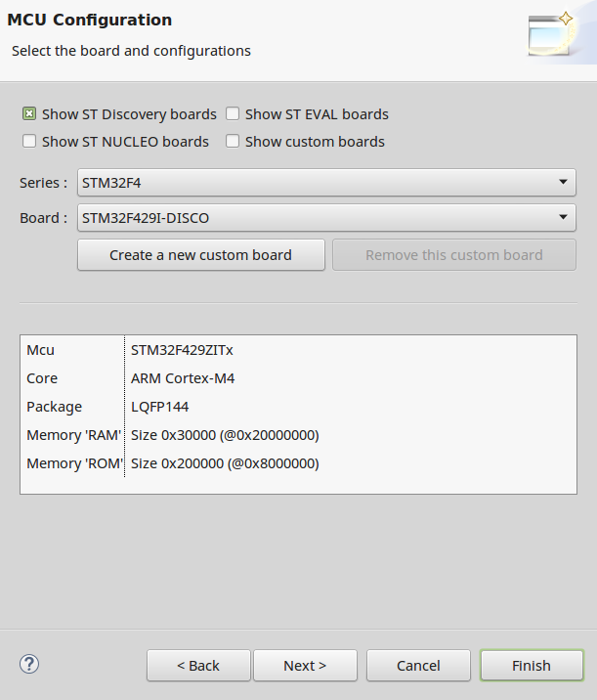Screen dimensions: 597x700
Task: Click the help question mark icon
Action: [29, 664]
